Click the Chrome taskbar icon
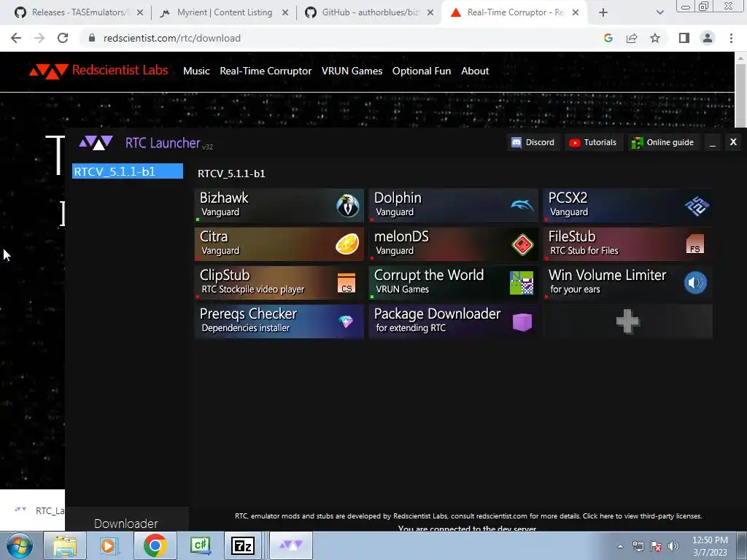Viewport: 747px width, 560px height. click(155, 545)
